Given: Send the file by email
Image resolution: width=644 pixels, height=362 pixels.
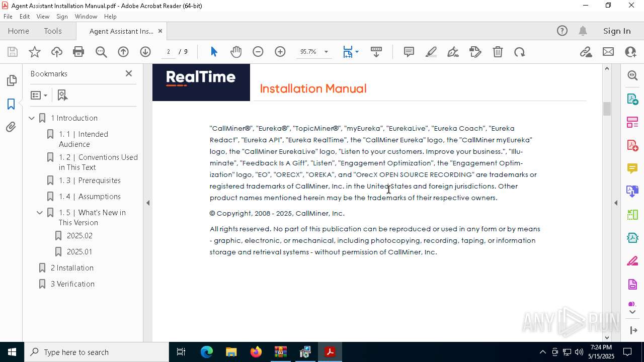Looking at the screenshot, I should [608, 52].
